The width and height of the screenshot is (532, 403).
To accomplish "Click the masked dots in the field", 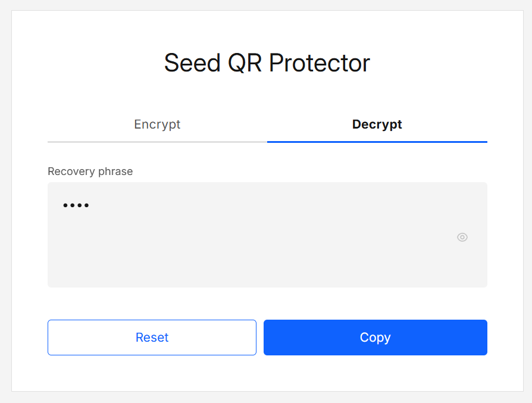I will click(x=76, y=205).
